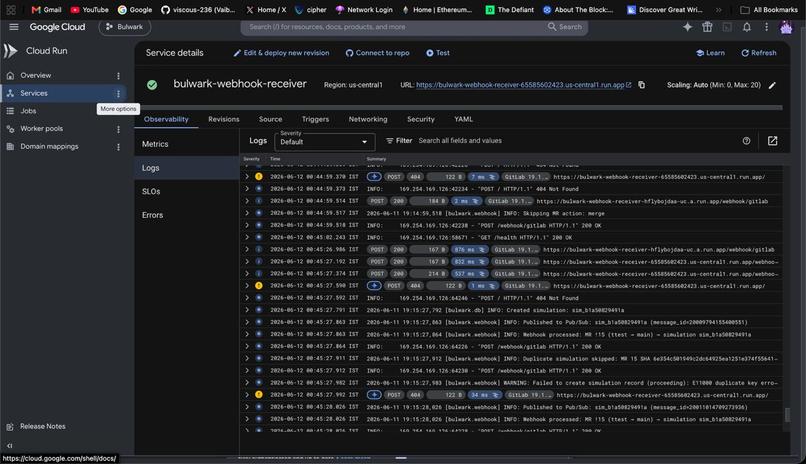This screenshot has height=464, width=806.
Task: Switch to the Source tab
Action: [x=270, y=119]
